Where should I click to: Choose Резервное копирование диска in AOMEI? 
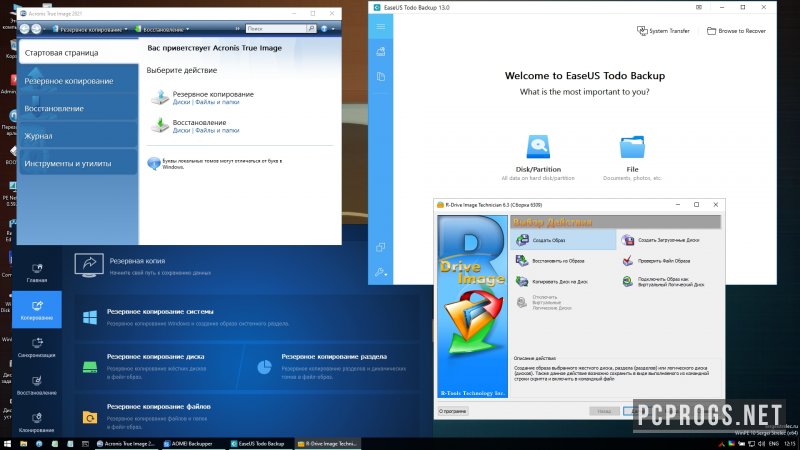click(157, 366)
